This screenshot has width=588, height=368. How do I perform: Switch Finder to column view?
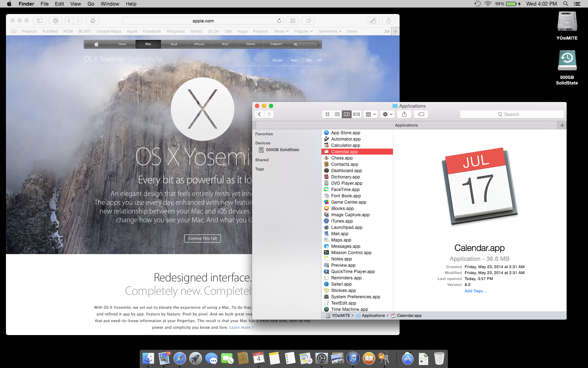tap(347, 114)
